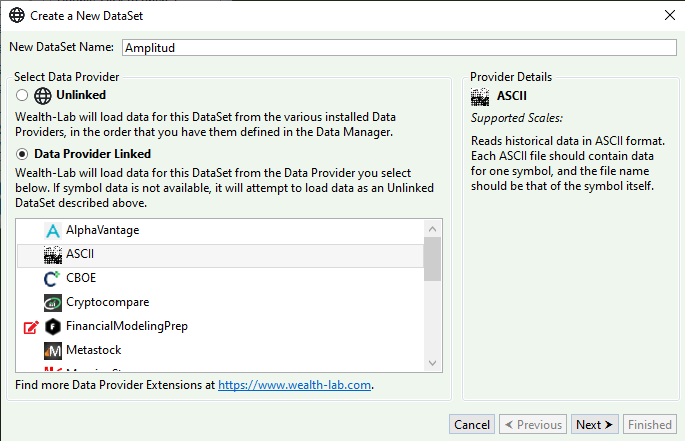
Task: Click the AlphaVantage provider icon
Action: pos(54,230)
